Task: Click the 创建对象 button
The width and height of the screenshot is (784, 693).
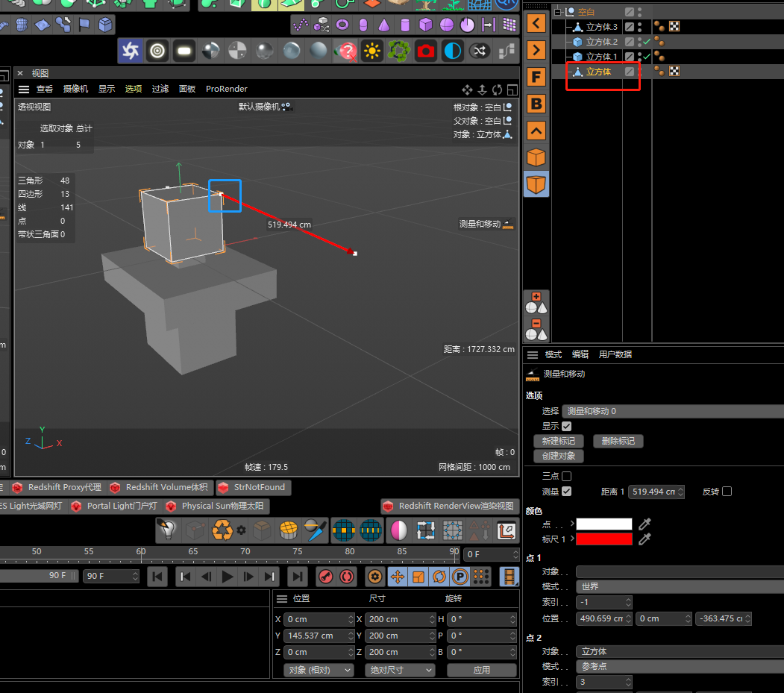Action: [559, 456]
